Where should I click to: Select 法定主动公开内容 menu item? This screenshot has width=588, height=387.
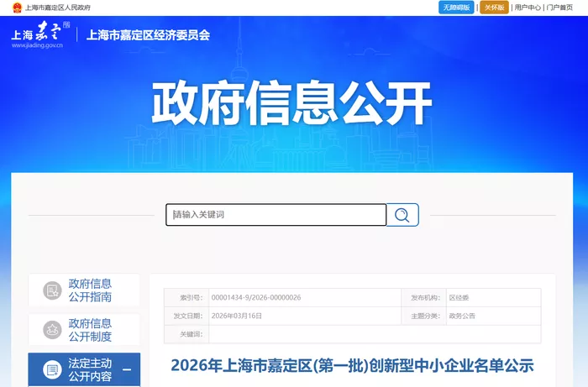pos(84,369)
